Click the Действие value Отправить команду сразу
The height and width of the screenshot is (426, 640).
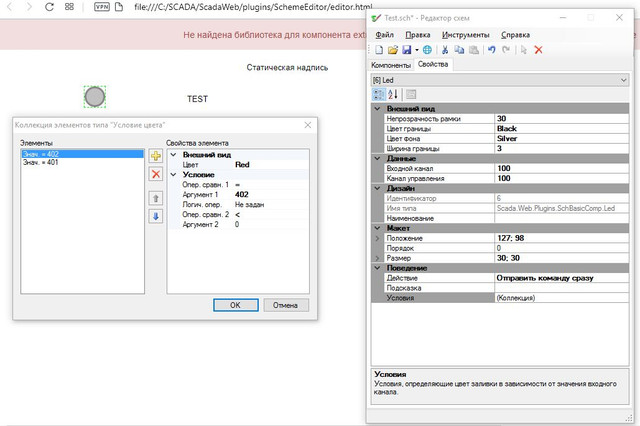pos(562,278)
